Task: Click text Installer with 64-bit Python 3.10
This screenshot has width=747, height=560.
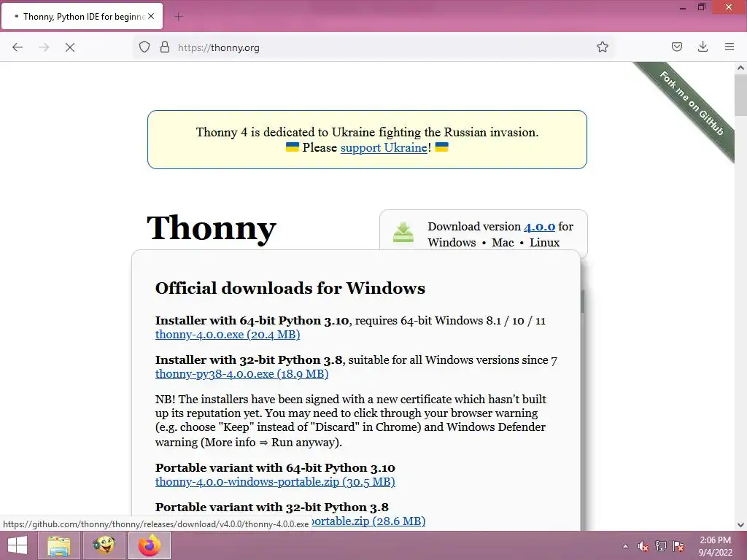Action: click(x=252, y=321)
